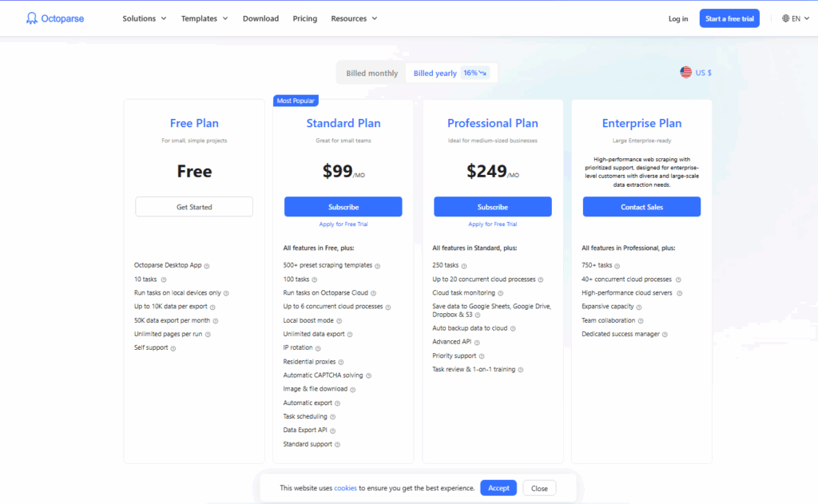
Task: Click the Log in link
Action: click(678, 19)
